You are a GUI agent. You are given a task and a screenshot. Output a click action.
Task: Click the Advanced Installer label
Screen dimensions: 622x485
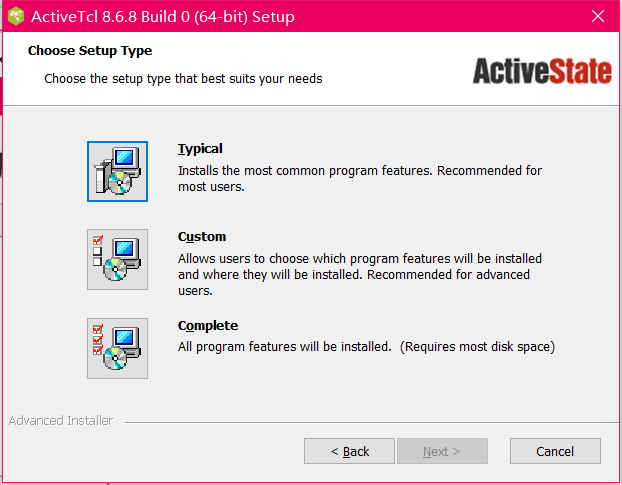(x=61, y=420)
